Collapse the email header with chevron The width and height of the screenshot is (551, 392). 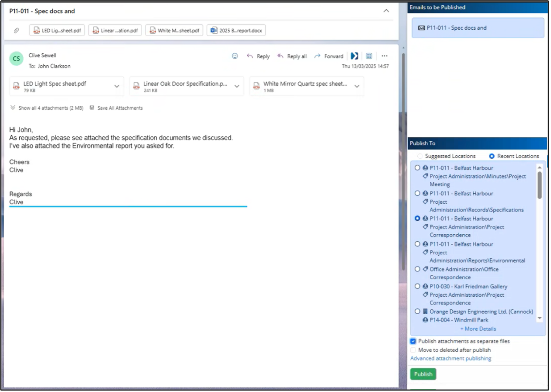click(386, 11)
